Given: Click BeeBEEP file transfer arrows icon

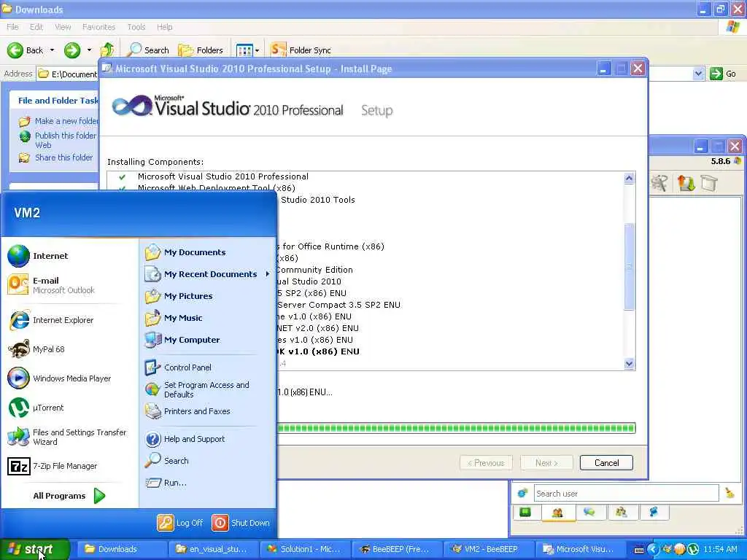Looking at the screenshot, I should [686, 183].
